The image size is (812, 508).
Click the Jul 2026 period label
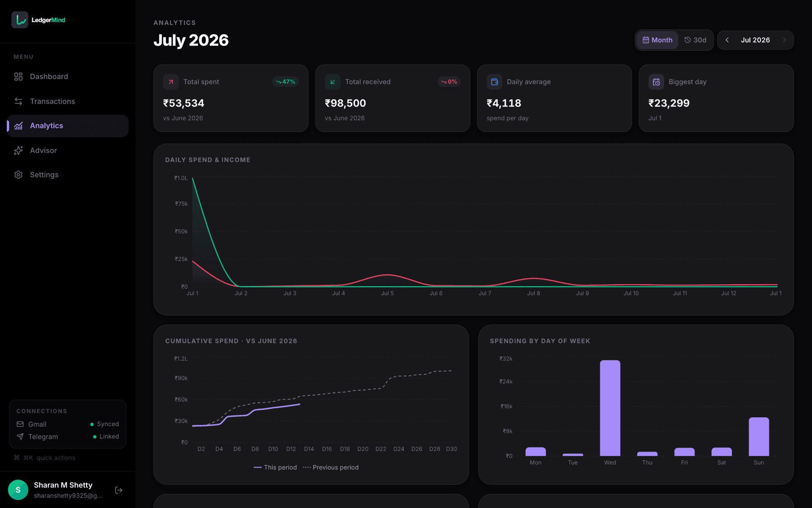tap(756, 40)
